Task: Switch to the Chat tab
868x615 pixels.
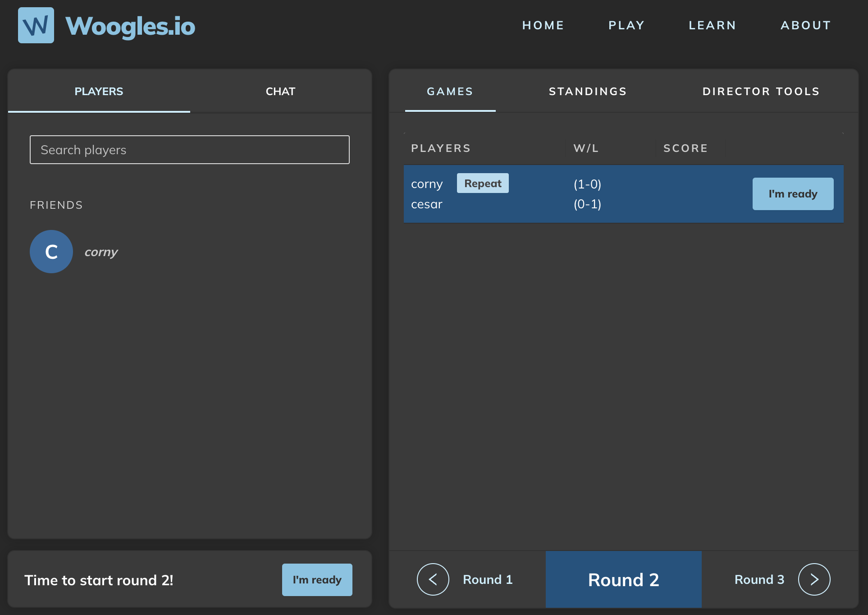Action: pyautogui.click(x=280, y=92)
